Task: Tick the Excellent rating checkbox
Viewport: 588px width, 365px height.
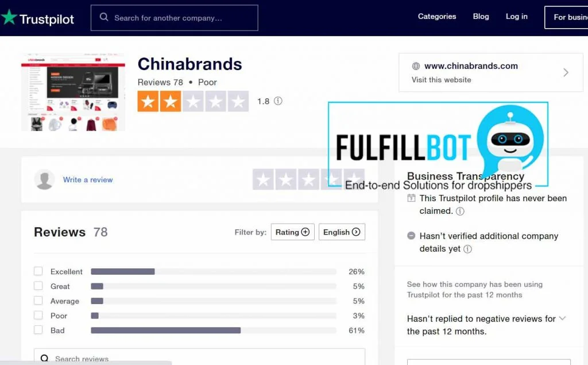Action: [38, 271]
